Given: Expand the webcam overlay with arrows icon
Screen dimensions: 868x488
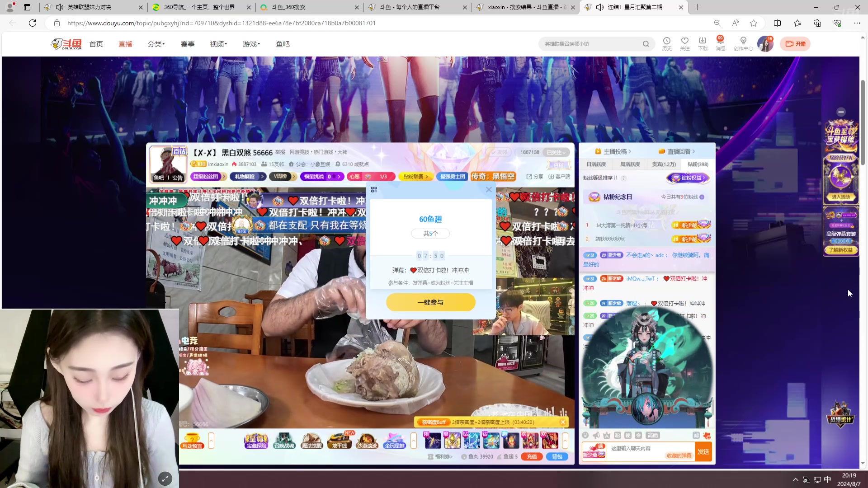Looking at the screenshot, I should click(165, 479).
